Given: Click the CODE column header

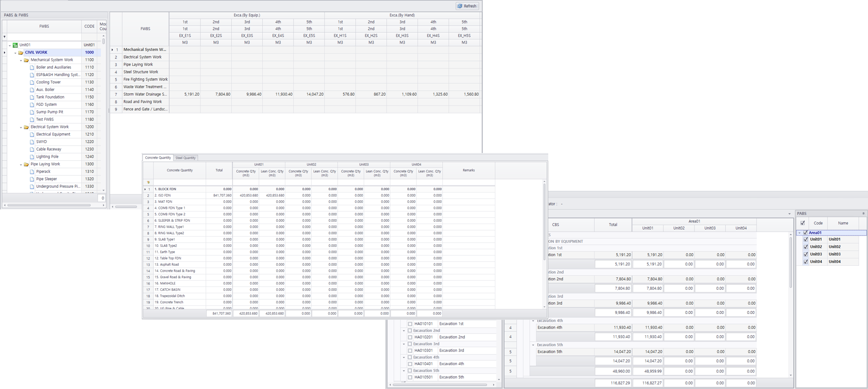Looking at the screenshot, I should pyautogui.click(x=89, y=27).
